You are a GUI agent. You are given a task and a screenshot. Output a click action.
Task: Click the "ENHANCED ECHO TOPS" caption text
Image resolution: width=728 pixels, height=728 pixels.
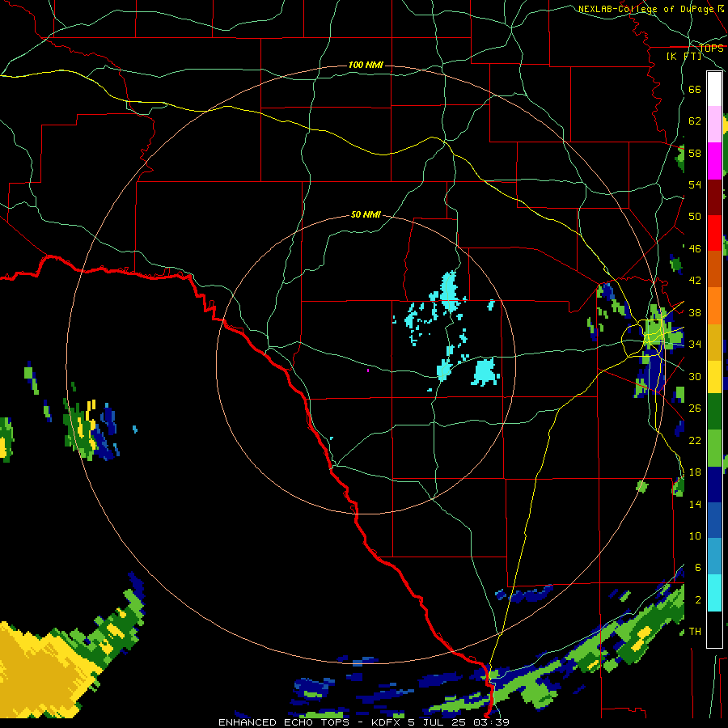click(284, 722)
